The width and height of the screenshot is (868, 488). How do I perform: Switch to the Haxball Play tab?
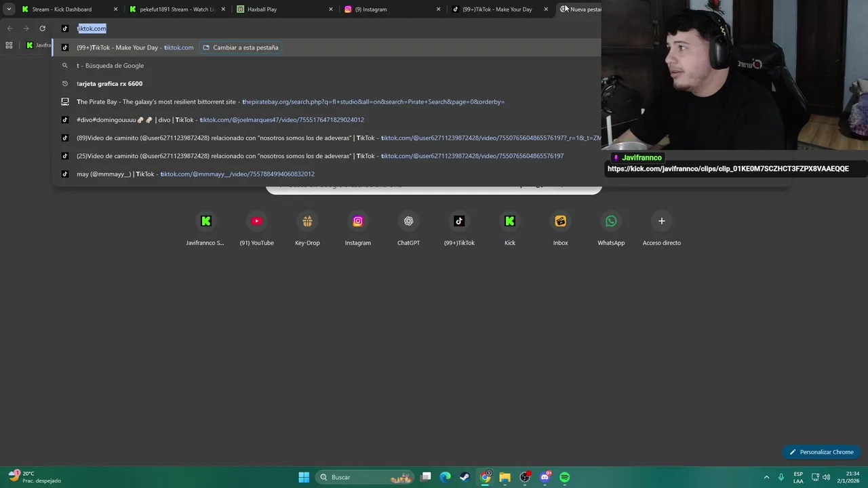point(285,9)
